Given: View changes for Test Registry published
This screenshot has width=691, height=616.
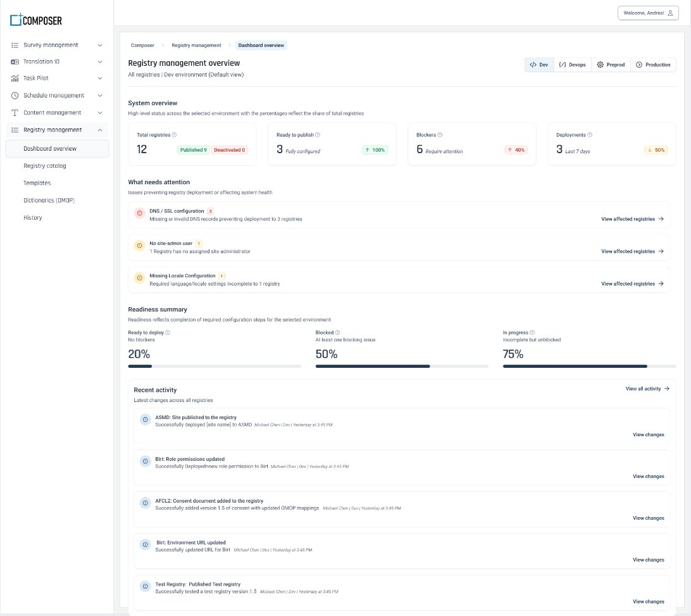Looking at the screenshot, I should [648, 601].
